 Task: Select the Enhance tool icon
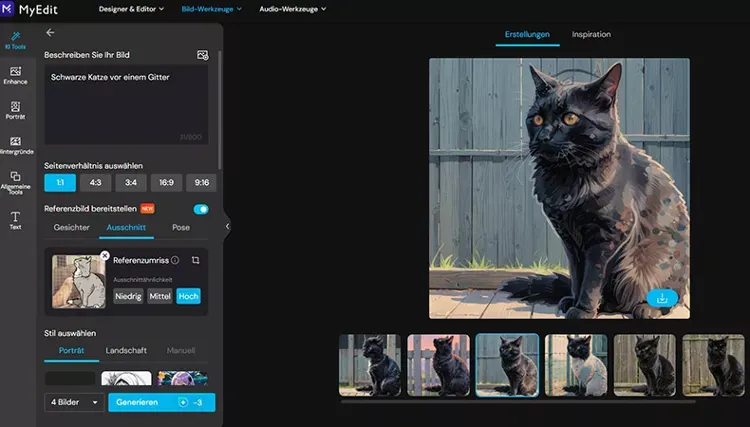coord(15,76)
